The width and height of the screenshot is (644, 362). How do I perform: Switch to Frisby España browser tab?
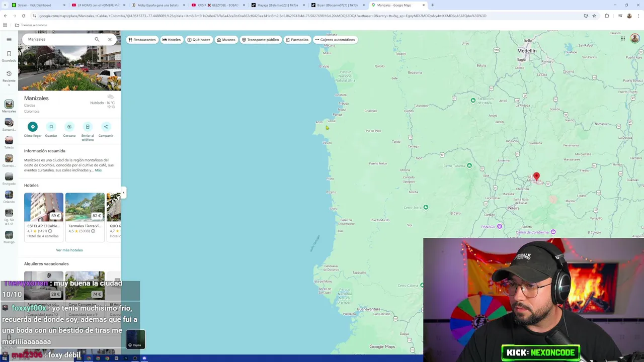[x=158, y=5]
